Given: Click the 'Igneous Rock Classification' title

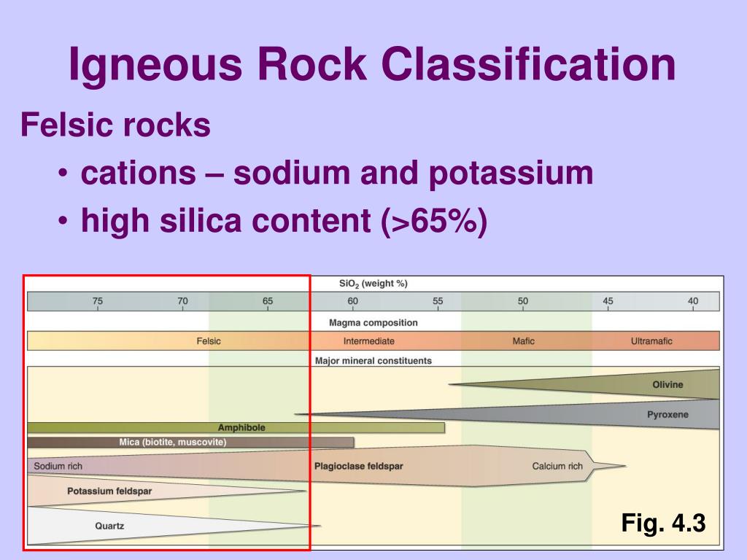Looking at the screenshot, I should [x=372, y=64].
